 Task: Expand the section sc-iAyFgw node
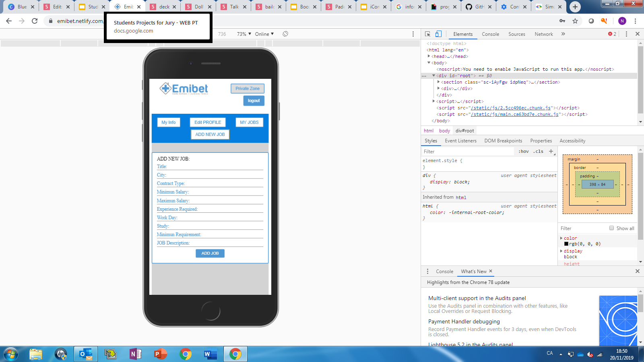coord(439,82)
